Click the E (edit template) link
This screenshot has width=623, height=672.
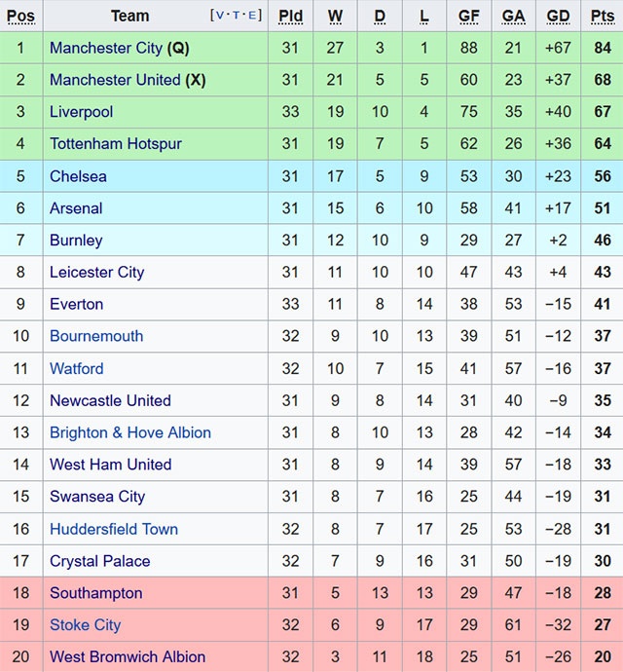pos(253,16)
